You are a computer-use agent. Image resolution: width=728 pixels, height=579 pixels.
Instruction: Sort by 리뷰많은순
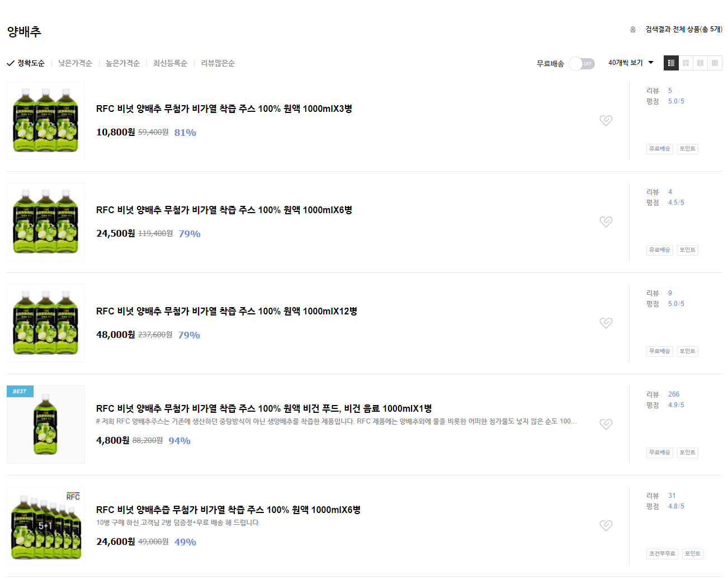click(x=218, y=63)
